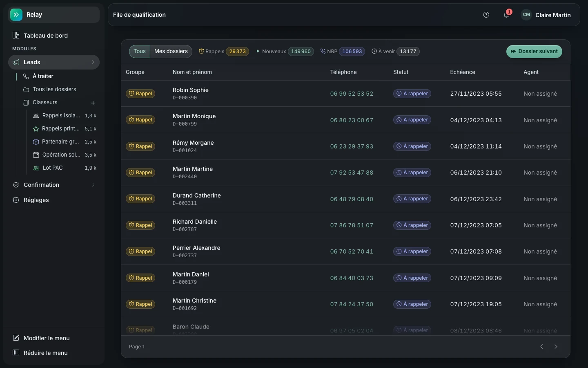Click the Relay logo icon
This screenshot has height=368, width=588.
coord(16,15)
